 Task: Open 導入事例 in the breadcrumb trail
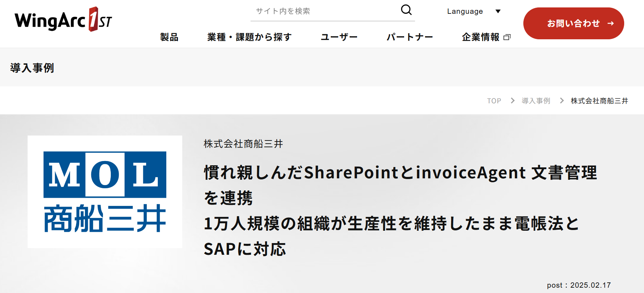pyautogui.click(x=536, y=101)
